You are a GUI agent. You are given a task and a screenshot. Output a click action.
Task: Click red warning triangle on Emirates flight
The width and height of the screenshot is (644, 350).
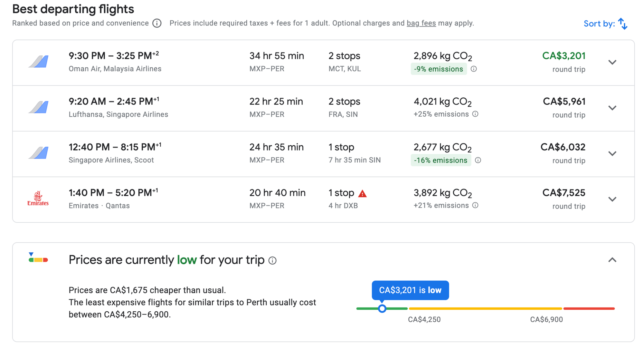(x=363, y=193)
